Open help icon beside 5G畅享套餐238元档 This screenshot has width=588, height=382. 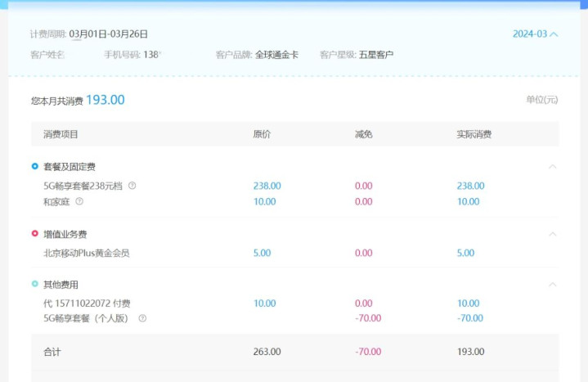click(132, 186)
